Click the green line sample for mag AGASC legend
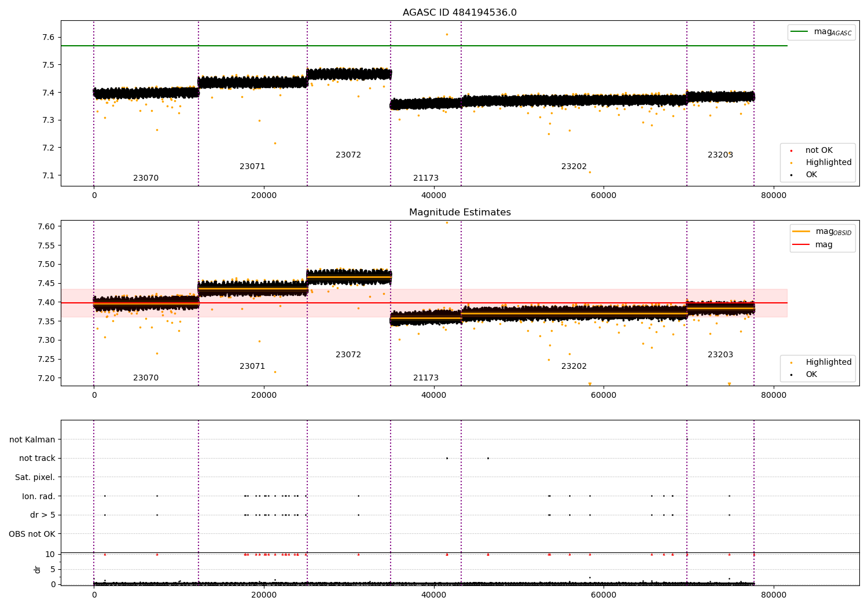The width and height of the screenshot is (868, 608). coord(799,32)
